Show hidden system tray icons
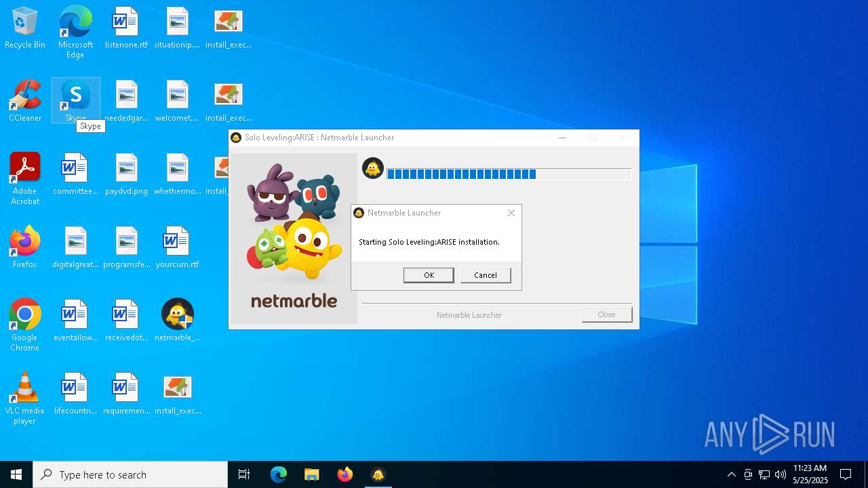Viewport: 868px width, 488px height. point(731,474)
